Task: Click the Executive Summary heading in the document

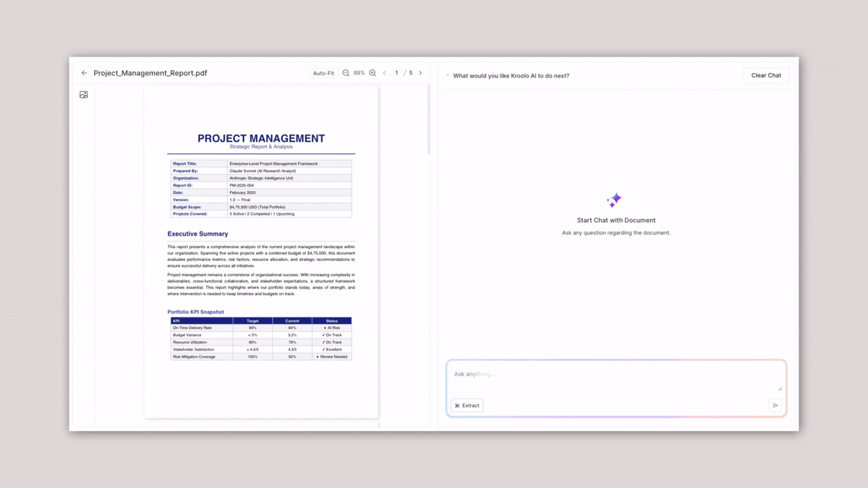Action: 197,234
